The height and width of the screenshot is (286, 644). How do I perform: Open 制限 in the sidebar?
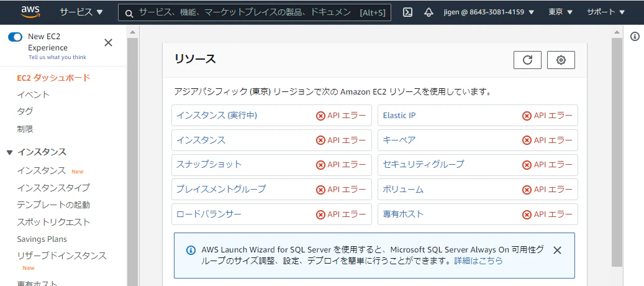[25, 129]
